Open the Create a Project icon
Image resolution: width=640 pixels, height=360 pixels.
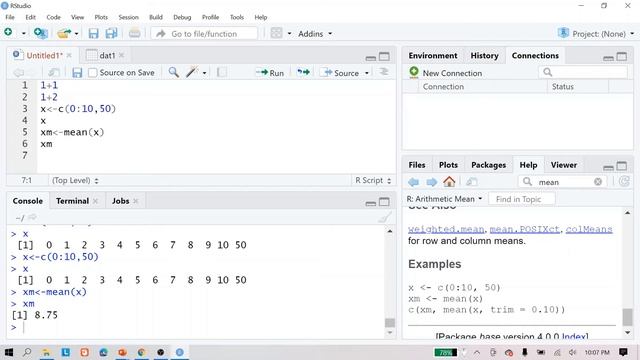point(40,33)
